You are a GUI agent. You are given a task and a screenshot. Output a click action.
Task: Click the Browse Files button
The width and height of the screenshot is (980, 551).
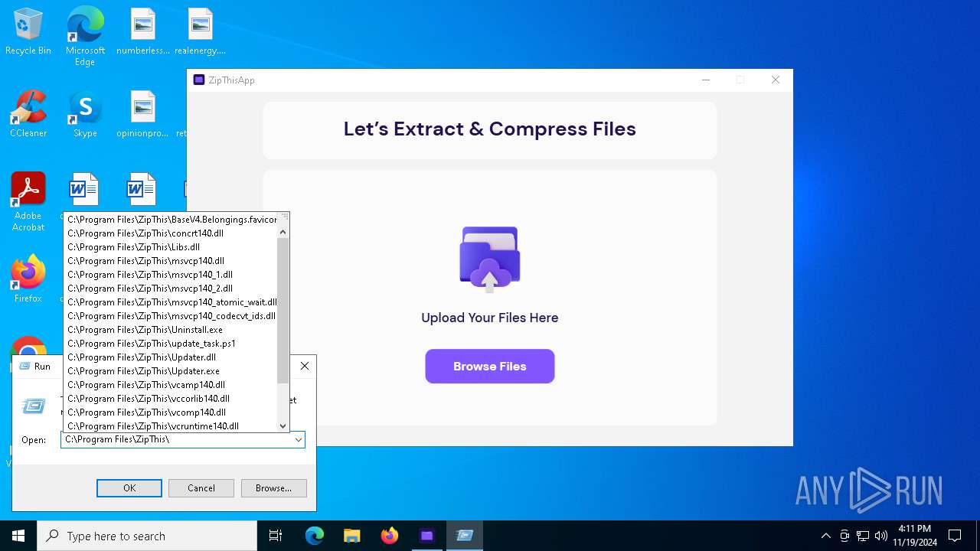point(490,367)
